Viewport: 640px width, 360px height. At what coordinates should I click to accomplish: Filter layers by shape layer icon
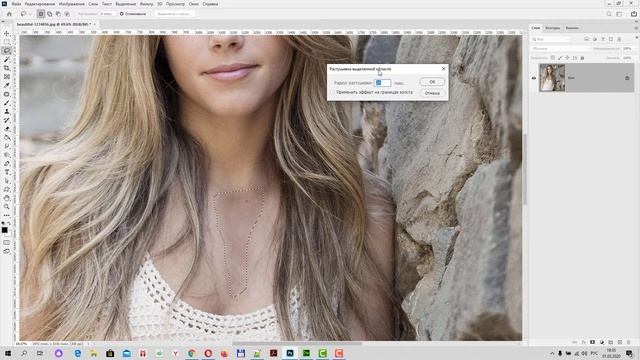click(x=611, y=39)
